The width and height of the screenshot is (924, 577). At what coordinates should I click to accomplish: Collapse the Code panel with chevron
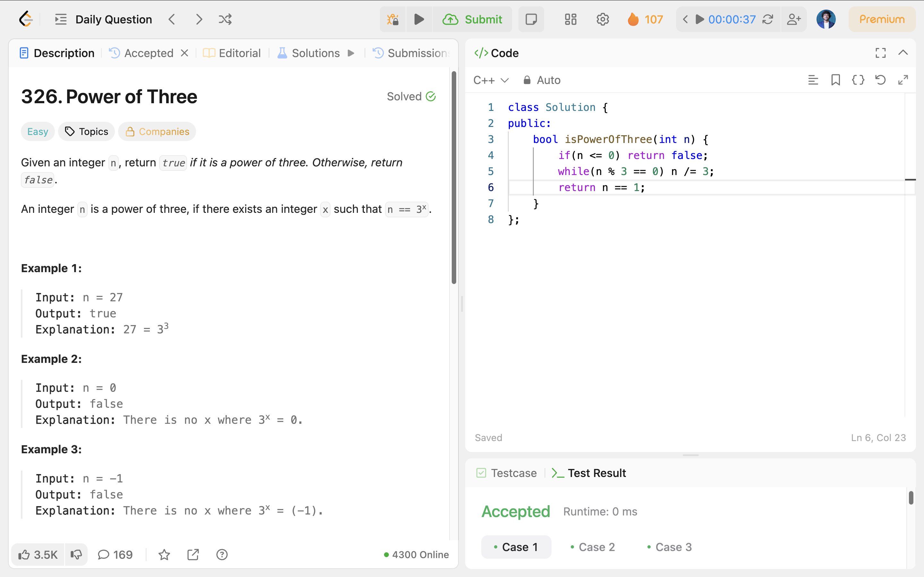[903, 53]
